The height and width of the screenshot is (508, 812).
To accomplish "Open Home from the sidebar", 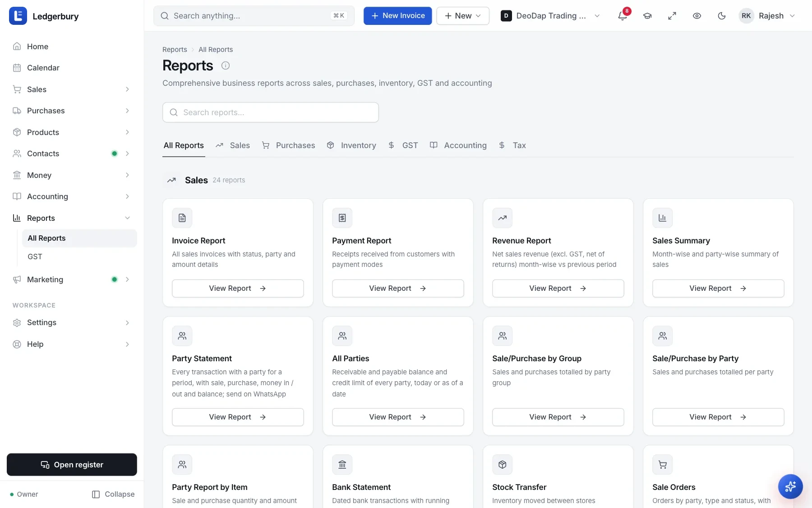I will coord(72,47).
